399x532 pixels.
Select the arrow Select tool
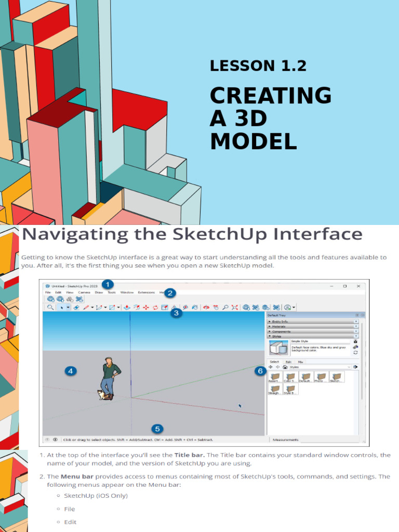(x=62, y=308)
